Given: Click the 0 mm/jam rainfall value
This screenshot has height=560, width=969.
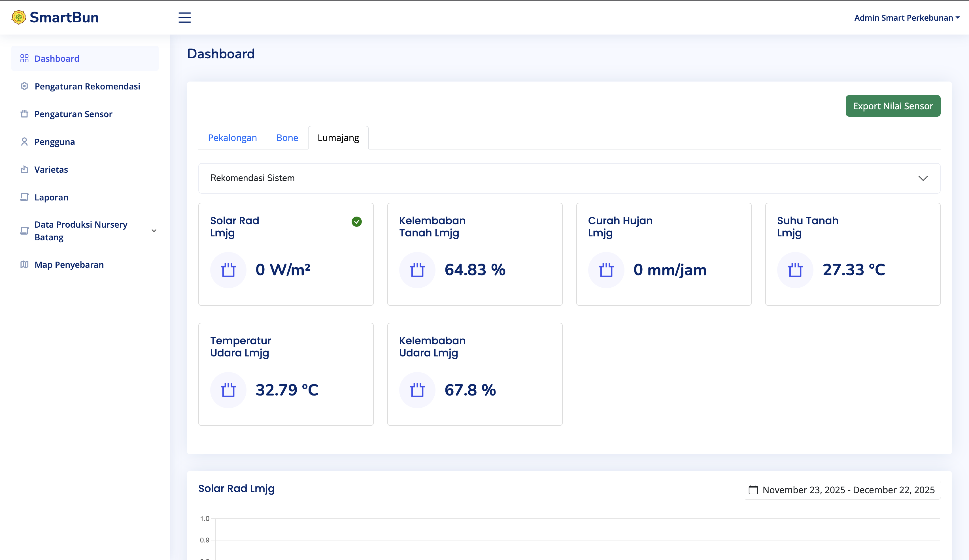Looking at the screenshot, I should click(x=670, y=270).
